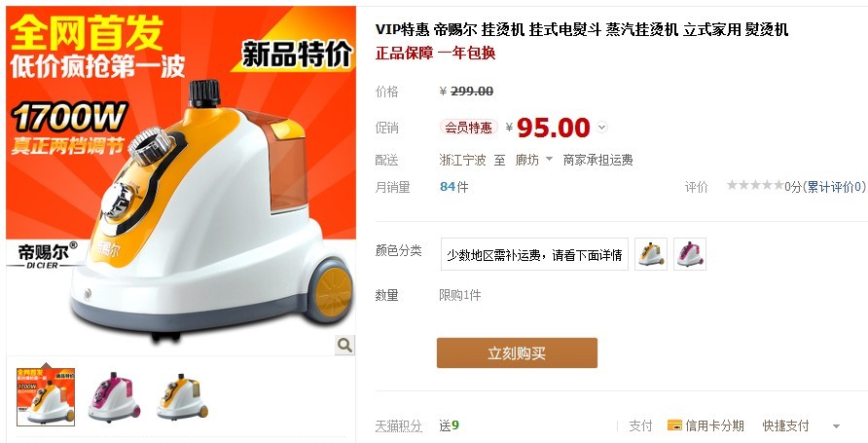The width and height of the screenshot is (868, 443).
Task: Click the product title text
Action: coord(582,29)
